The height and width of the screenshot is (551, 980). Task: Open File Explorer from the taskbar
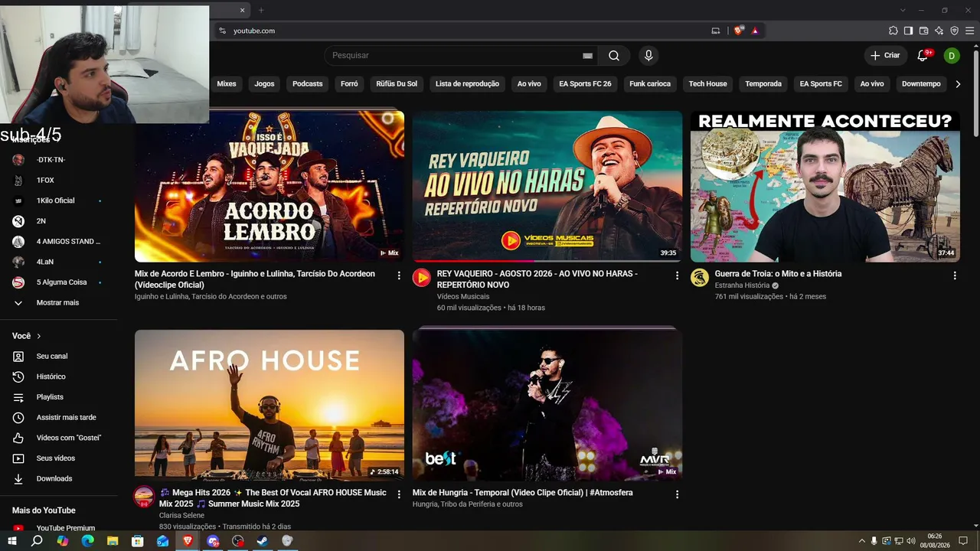pos(113,541)
